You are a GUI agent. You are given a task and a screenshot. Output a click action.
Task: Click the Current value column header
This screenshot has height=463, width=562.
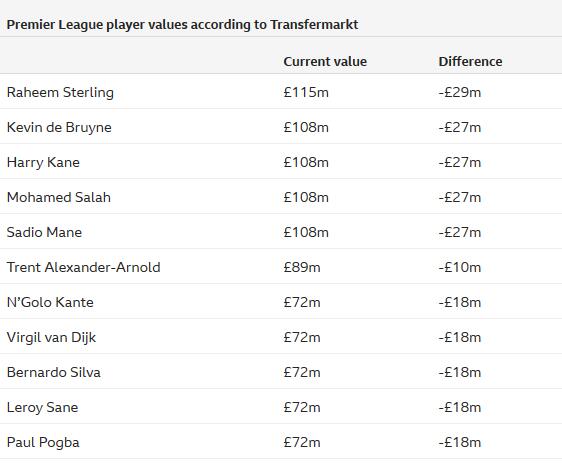tap(325, 61)
